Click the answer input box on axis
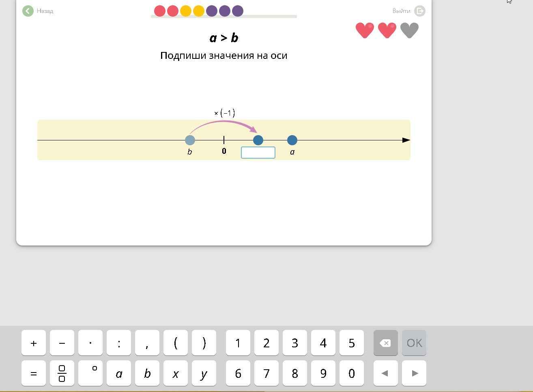This screenshot has height=392, width=533. (258, 153)
